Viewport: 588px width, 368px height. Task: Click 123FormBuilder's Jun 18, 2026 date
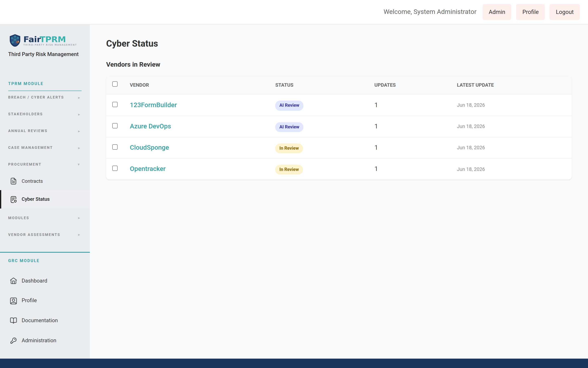pos(471,105)
